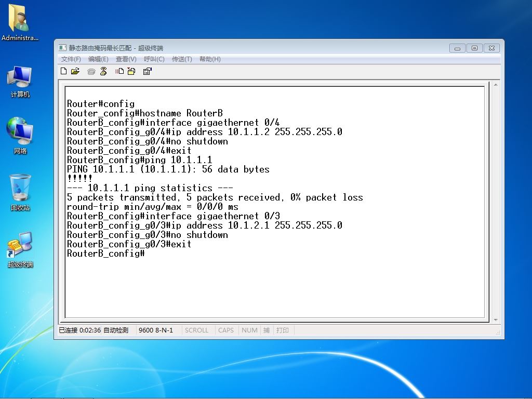Click the NUM status bar indicator
The image size is (532, 399).
click(x=249, y=330)
